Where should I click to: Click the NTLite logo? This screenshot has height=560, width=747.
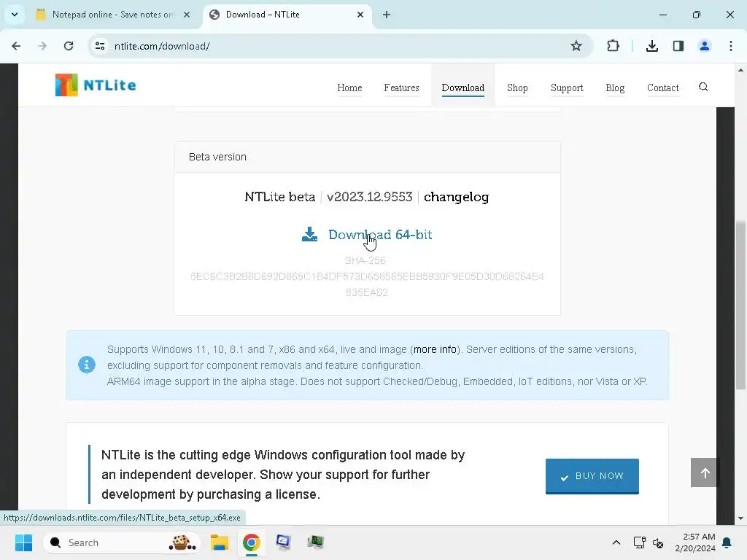pyautogui.click(x=96, y=85)
